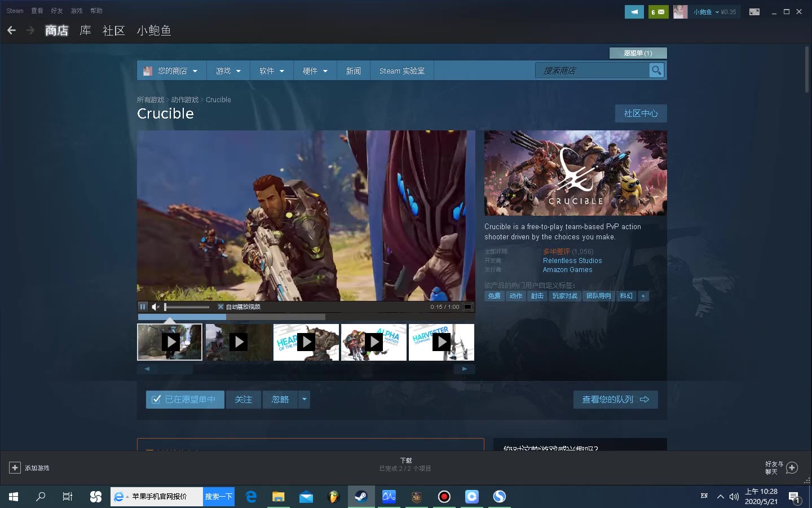Screen dimensions: 812x508
Task: Add a tag with the plus button
Action: (643, 296)
